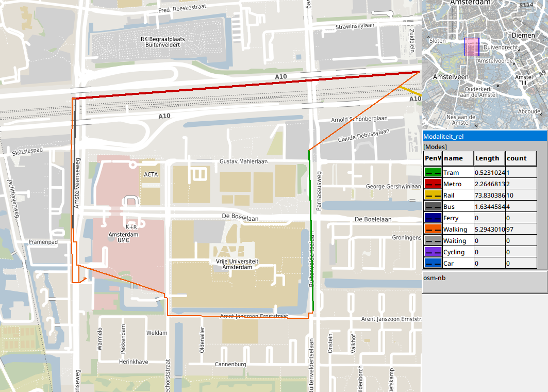Click the Waiting name cell
548x392 pixels.
458,240
